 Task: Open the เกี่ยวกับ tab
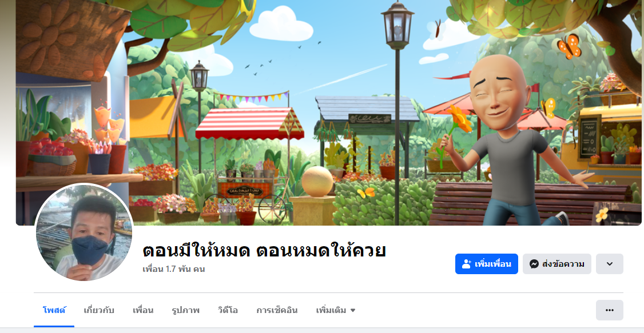pyautogui.click(x=98, y=310)
